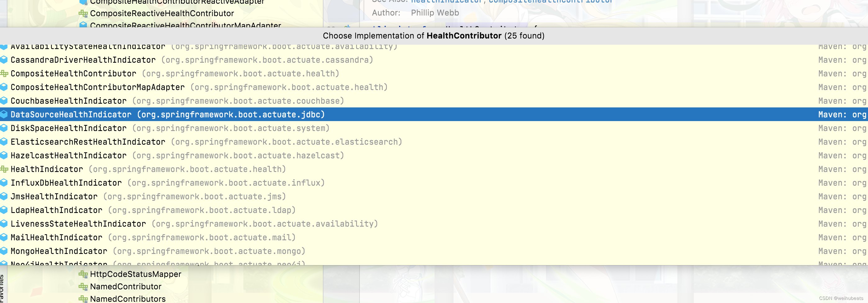
Task: Click the class icon beside LdapHealthIndicator
Action: click(4, 210)
